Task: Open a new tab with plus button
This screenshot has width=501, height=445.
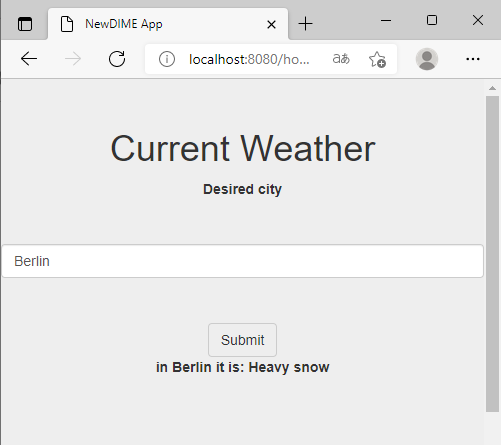Action: [x=305, y=24]
